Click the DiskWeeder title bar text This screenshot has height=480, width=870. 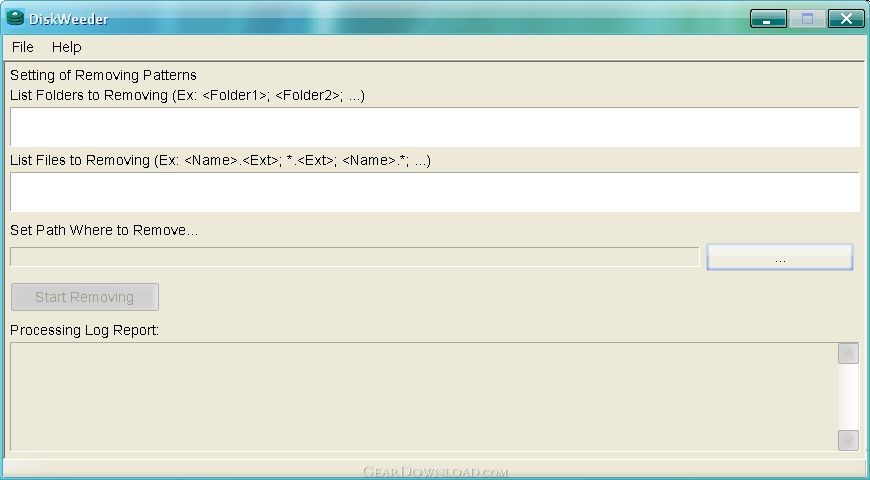tap(68, 19)
